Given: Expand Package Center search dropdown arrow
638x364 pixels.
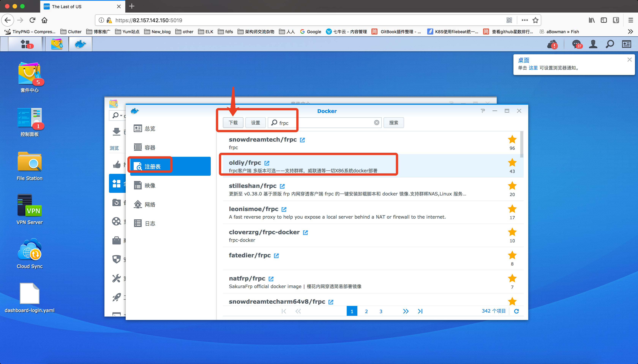Looking at the screenshot, I should pyautogui.click(x=121, y=116).
